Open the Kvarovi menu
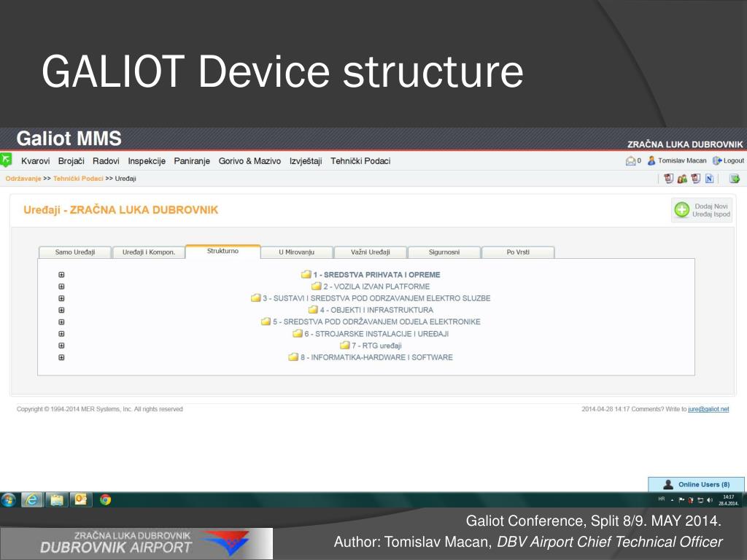This screenshot has width=747, height=560. tap(35, 161)
